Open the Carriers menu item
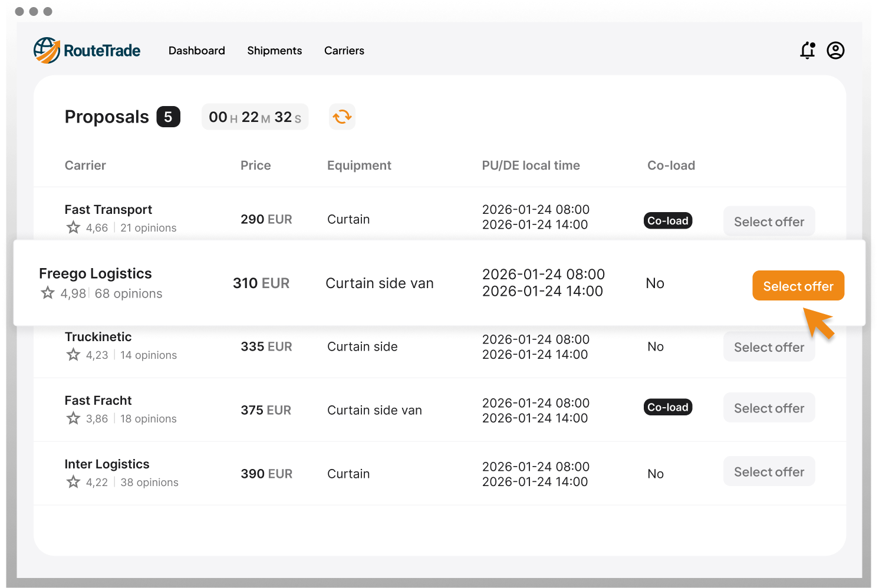The height and width of the screenshot is (588, 879). click(x=344, y=51)
